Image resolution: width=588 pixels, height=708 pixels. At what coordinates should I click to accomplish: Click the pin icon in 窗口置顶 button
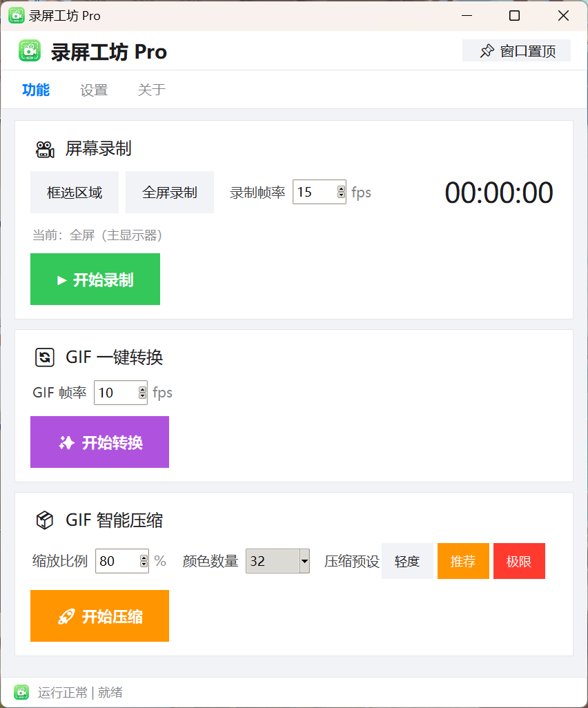click(487, 51)
